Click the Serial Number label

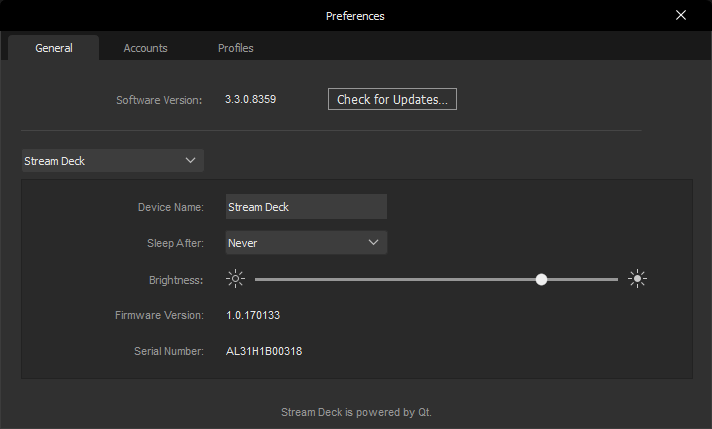(168, 352)
